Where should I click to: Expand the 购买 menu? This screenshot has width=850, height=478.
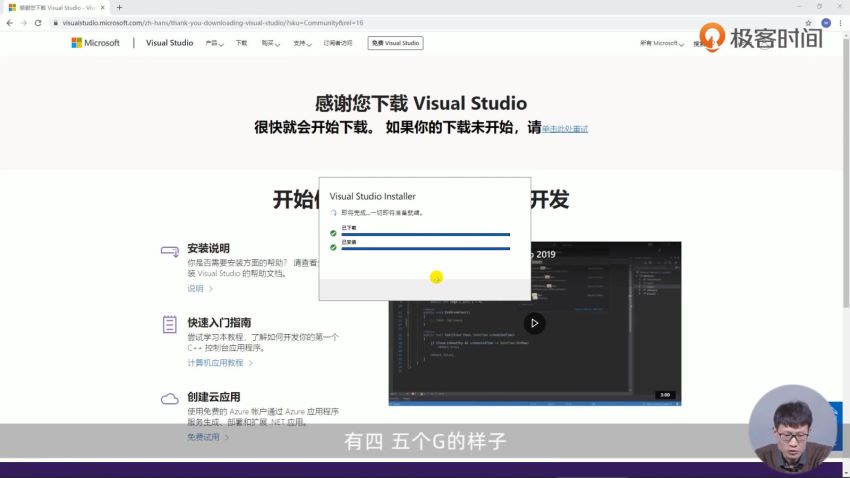[x=271, y=43]
